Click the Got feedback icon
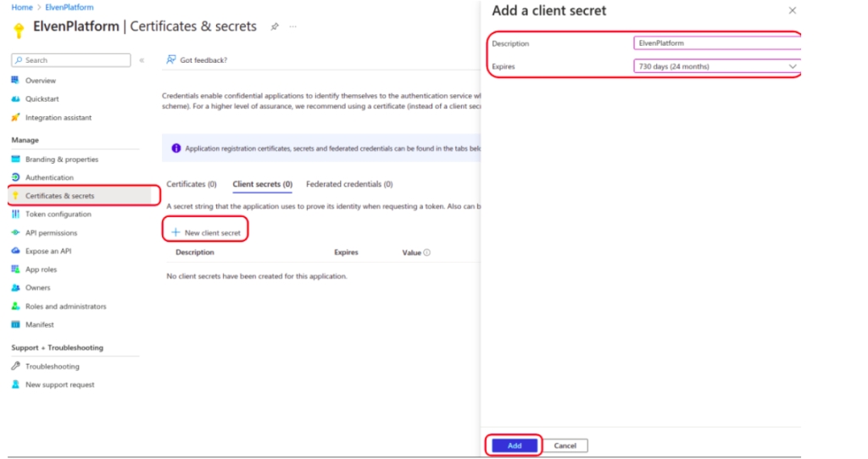 pos(171,60)
